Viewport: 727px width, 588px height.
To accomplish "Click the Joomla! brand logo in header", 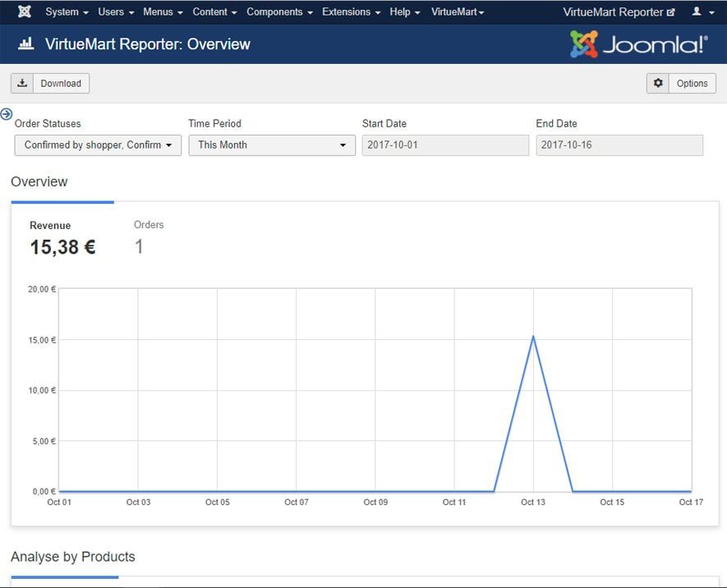I will [x=639, y=44].
